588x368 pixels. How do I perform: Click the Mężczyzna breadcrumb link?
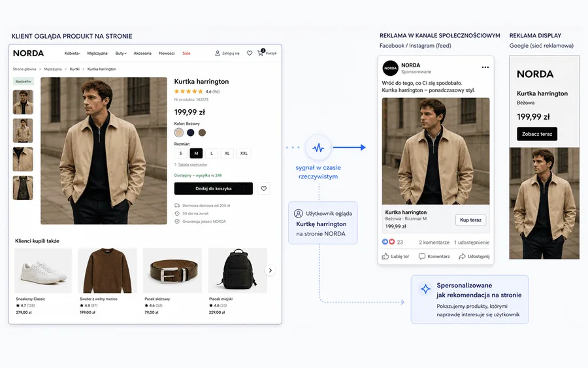click(53, 69)
